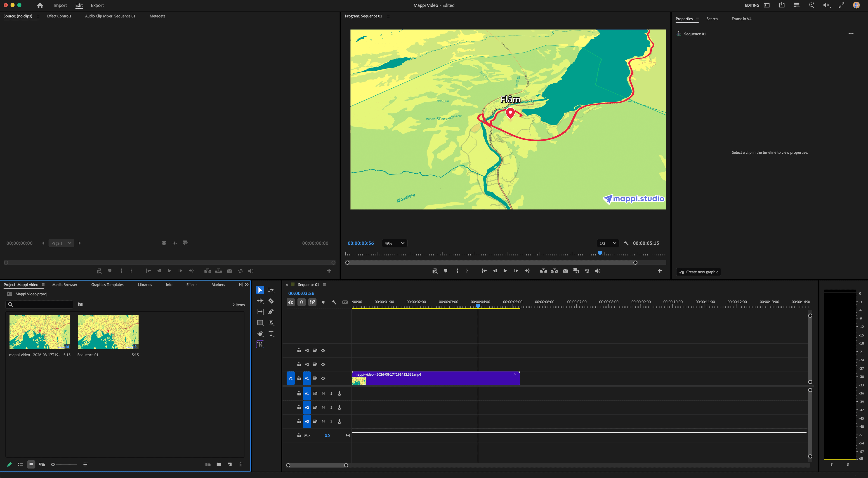Show hidden panel tabs overflow chevron
This screenshot has height=478, width=868.
pyautogui.click(x=247, y=285)
